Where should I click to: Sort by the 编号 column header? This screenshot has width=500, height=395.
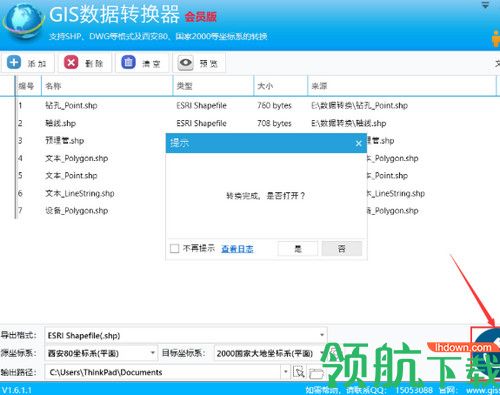(x=26, y=86)
